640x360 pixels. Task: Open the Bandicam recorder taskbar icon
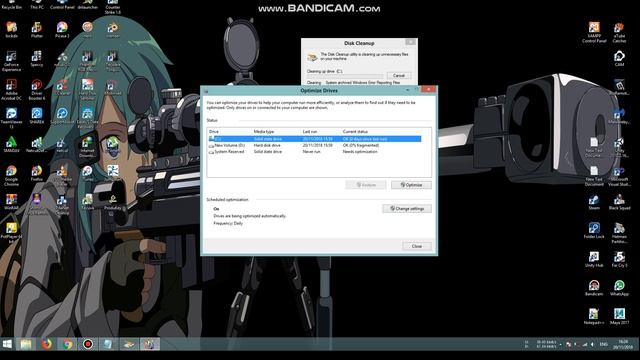click(88, 344)
